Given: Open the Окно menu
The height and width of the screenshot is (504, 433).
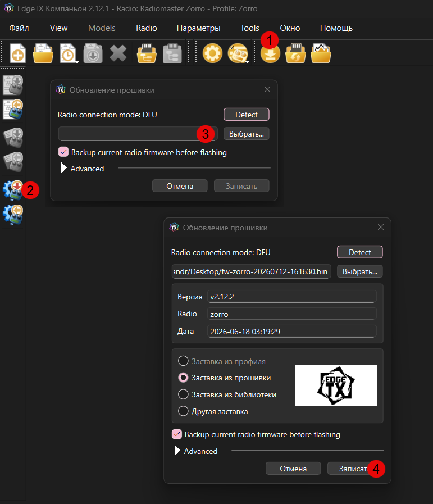Looking at the screenshot, I should (x=290, y=28).
